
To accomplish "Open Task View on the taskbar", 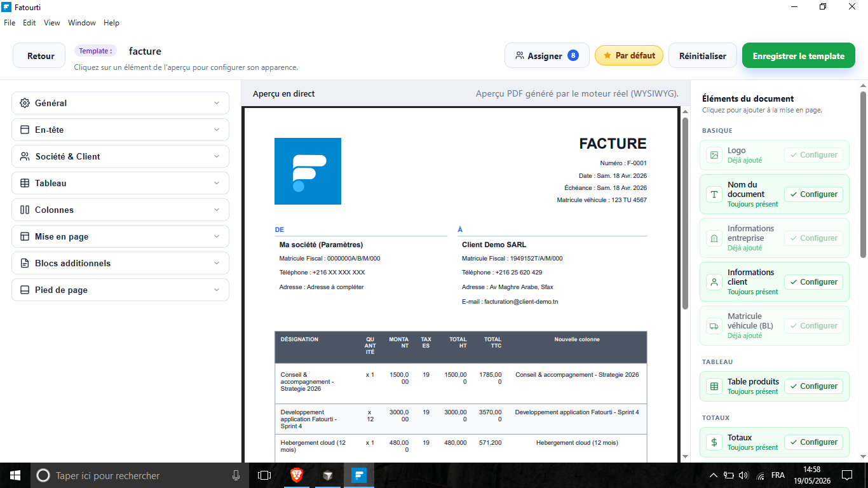I will [264, 475].
